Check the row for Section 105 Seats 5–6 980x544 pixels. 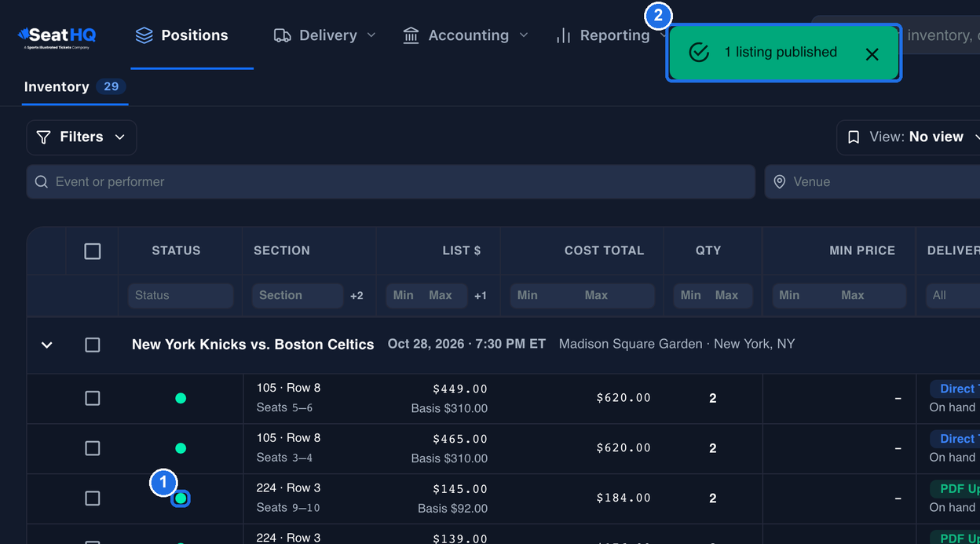pos(93,399)
